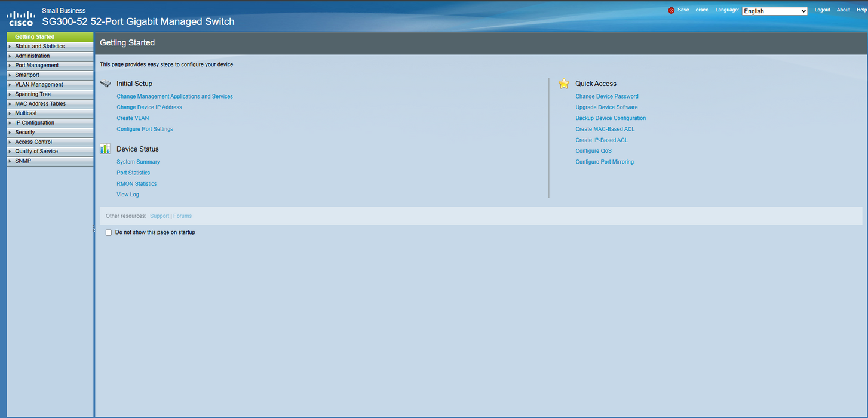Open the About link
Viewport: 868px width, 418px height.
[x=843, y=10]
